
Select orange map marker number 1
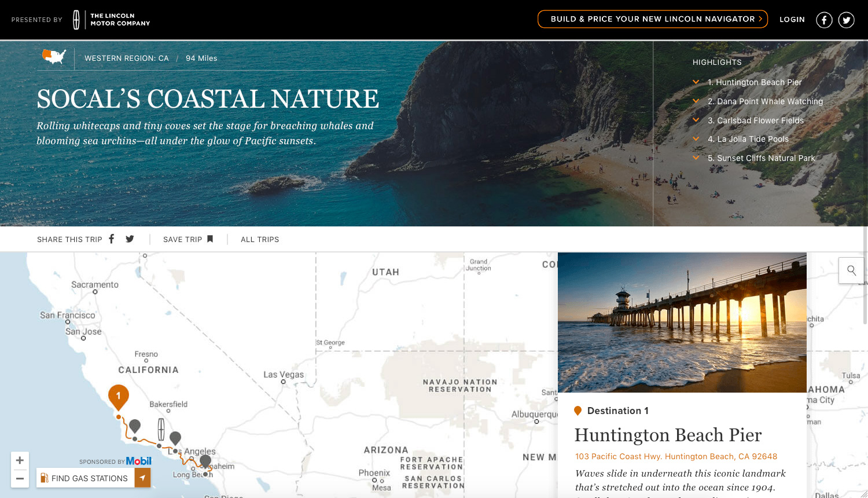tap(119, 397)
